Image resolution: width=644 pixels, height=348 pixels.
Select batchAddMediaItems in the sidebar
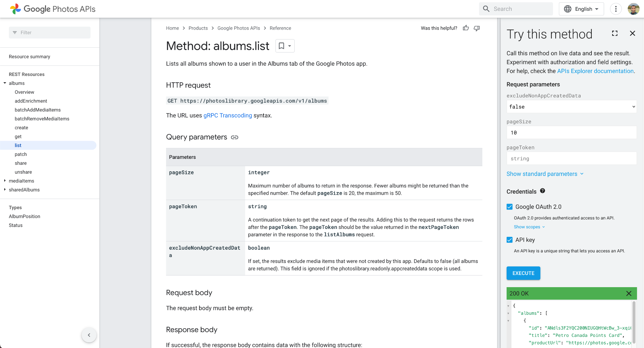(38, 110)
